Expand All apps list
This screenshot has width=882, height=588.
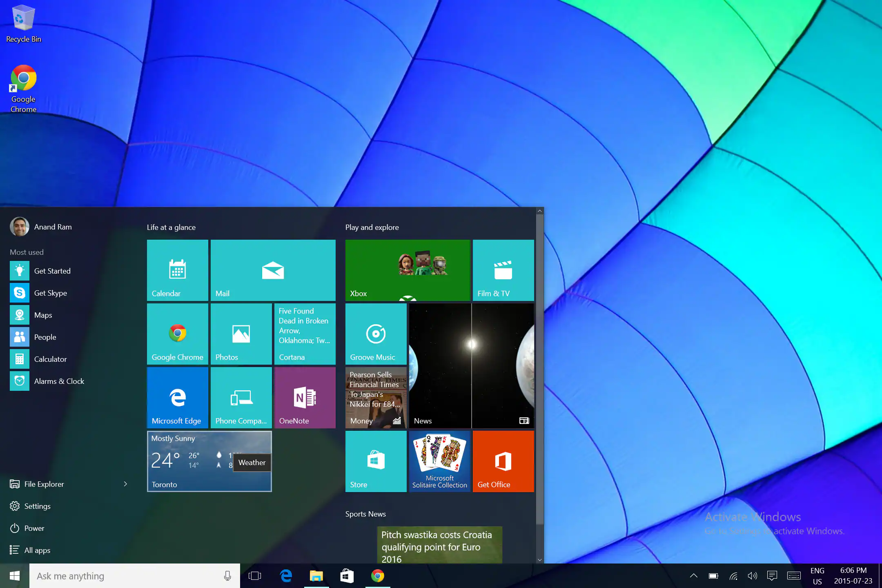pos(37,549)
